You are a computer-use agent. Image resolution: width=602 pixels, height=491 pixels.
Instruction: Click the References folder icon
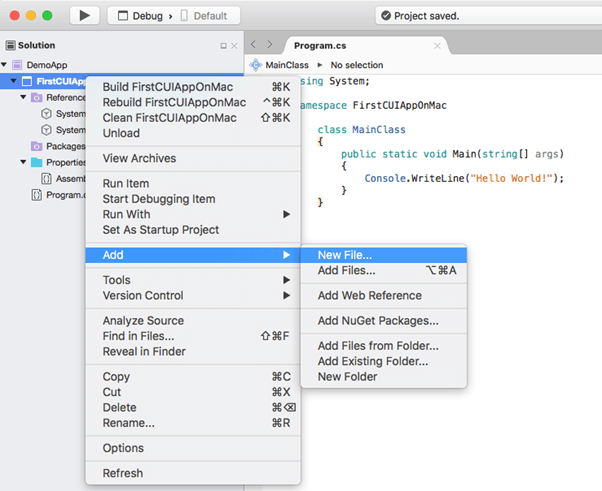point(36,98)
